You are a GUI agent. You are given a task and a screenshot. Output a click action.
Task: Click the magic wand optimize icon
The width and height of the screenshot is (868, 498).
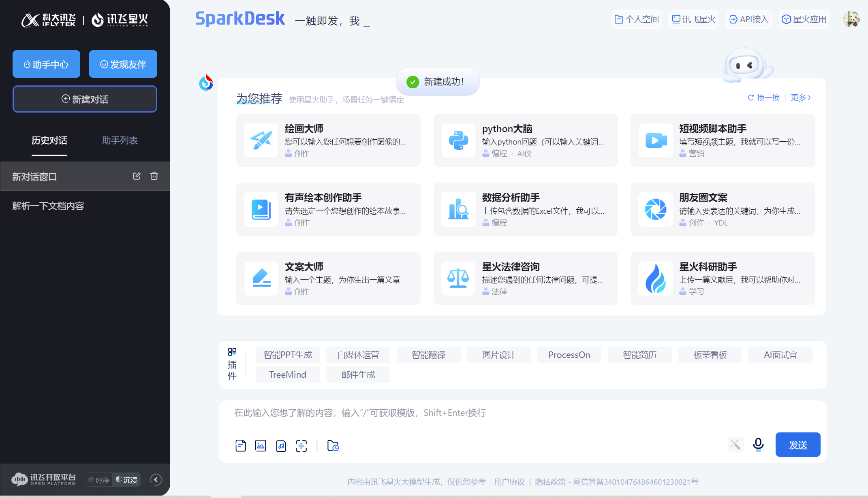pos(735,445)
